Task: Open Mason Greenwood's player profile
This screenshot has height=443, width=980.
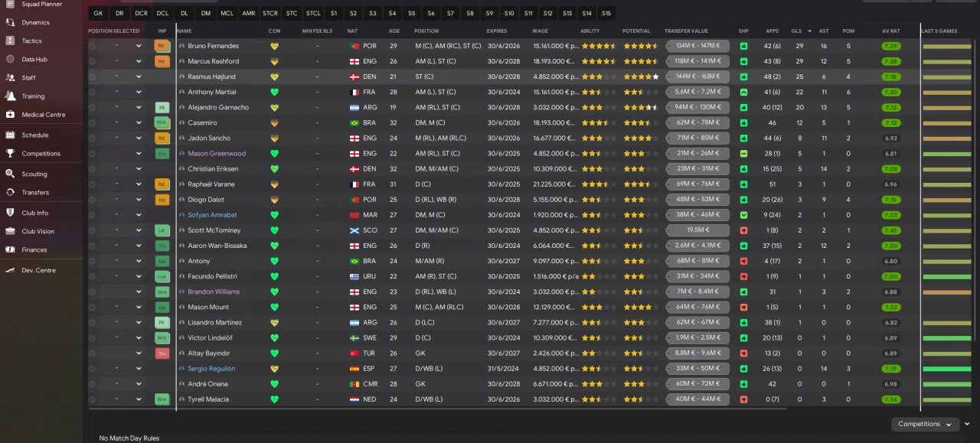Action: 217,153
